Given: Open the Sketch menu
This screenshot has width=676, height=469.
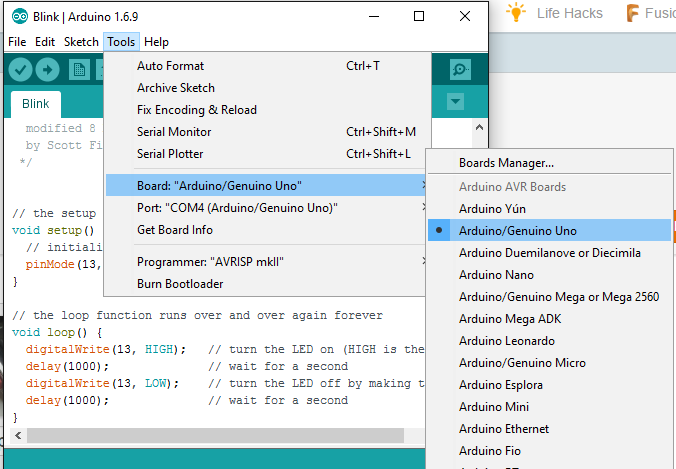Looking at the screenshot, I should [81, 42].
